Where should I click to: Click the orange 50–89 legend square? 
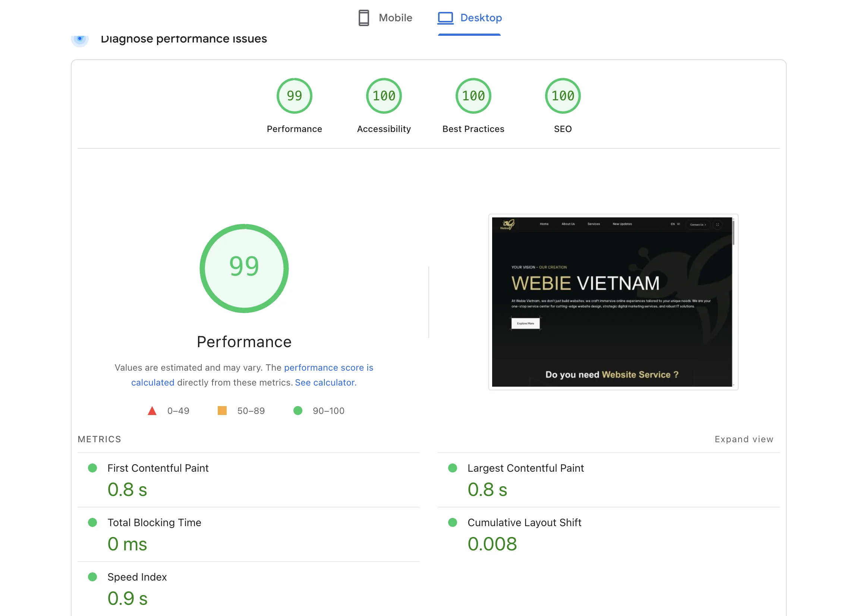[222, 411]
